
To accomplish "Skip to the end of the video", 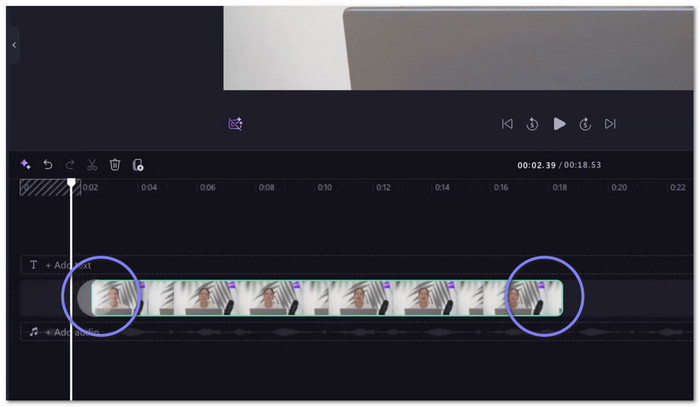I will pos(610,124).
